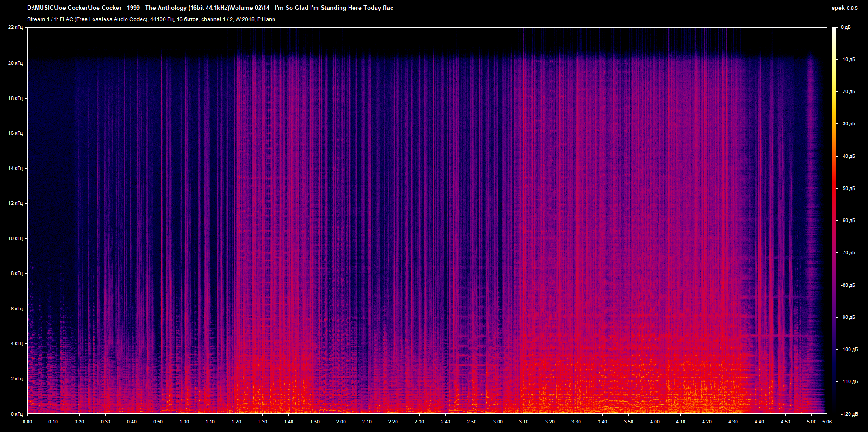868x432 pixels.
Task: Click the -30 дБ scale label
Action: pyautogui.click(x=848, y=123)
